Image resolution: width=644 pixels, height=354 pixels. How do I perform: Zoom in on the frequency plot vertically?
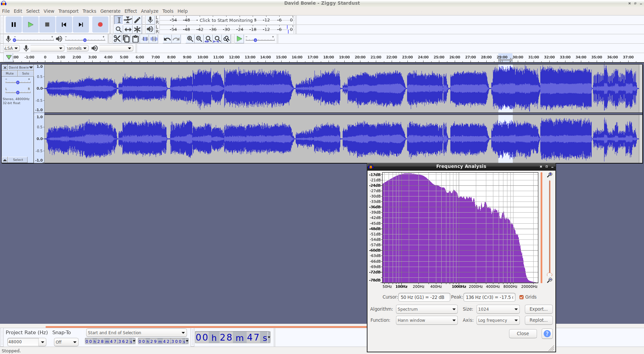pos(549,175)
